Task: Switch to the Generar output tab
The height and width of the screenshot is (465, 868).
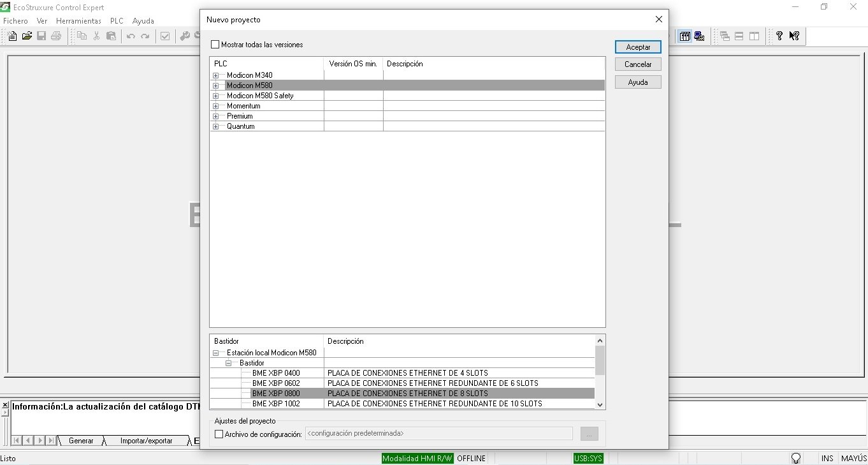Action: tap(81, 441)
